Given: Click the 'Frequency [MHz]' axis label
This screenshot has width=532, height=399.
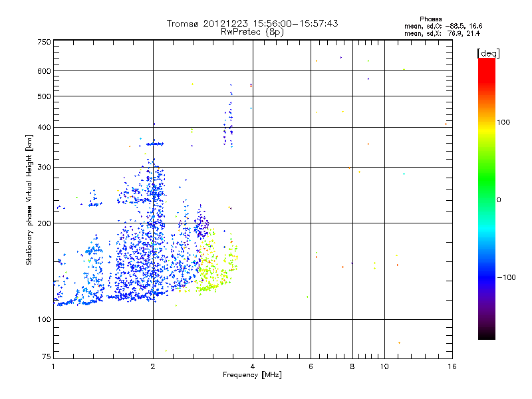Looking at the screenshot, I should click(252, 375).
